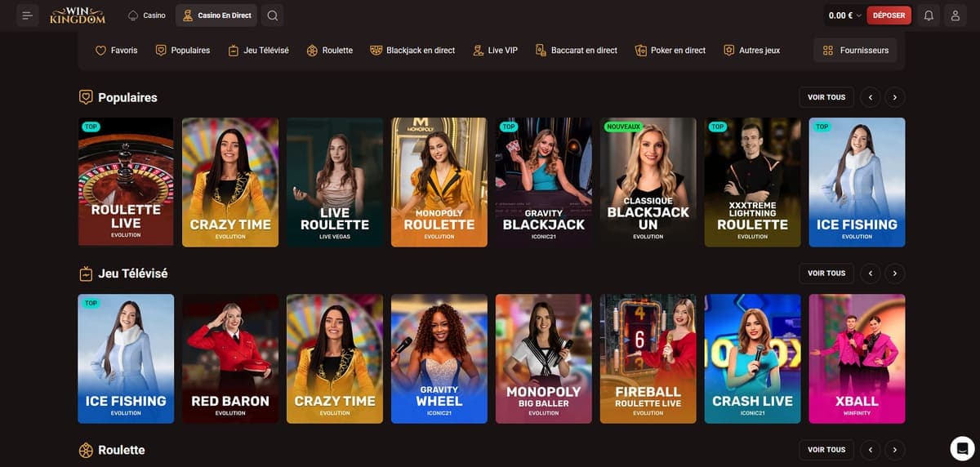Show next Jeu Télévisé games arrow

click(895, 274)
